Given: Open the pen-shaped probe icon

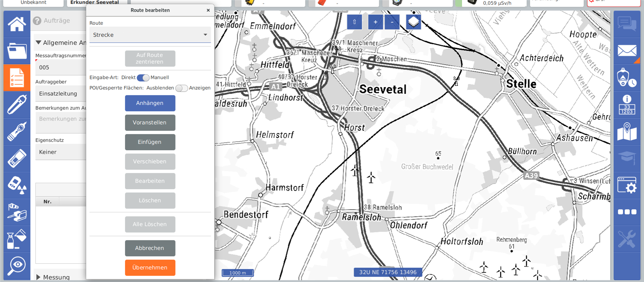Looking at the screenshot, I should [x=17, y=104].
